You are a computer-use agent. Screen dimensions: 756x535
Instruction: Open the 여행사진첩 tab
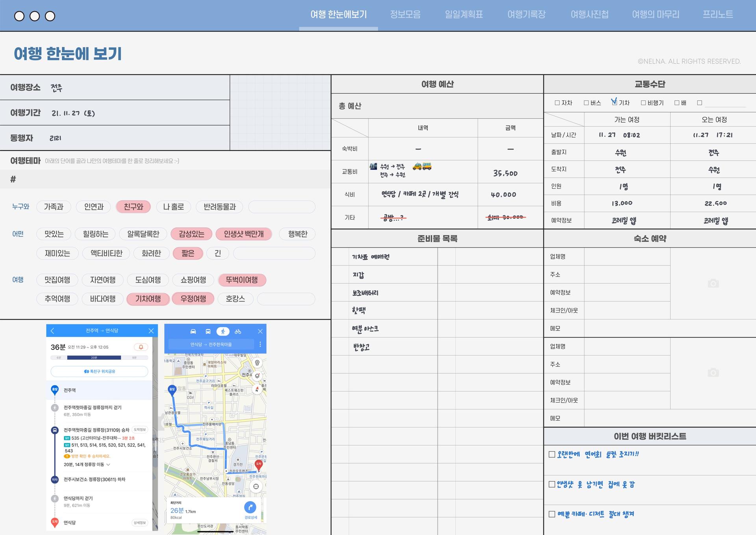pos(589,15)
